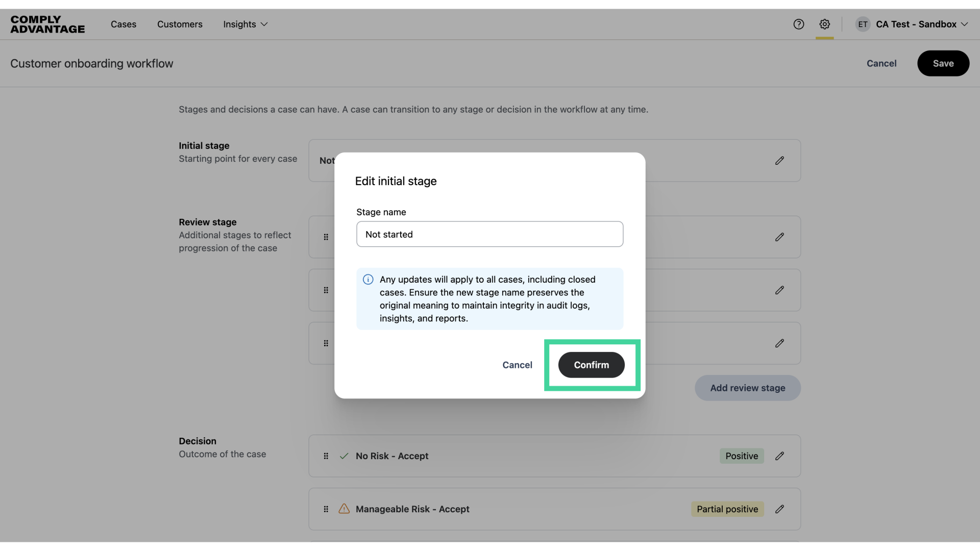
Task: Click the drag handle beside No Risk - Accept
Action: [326, 456]
